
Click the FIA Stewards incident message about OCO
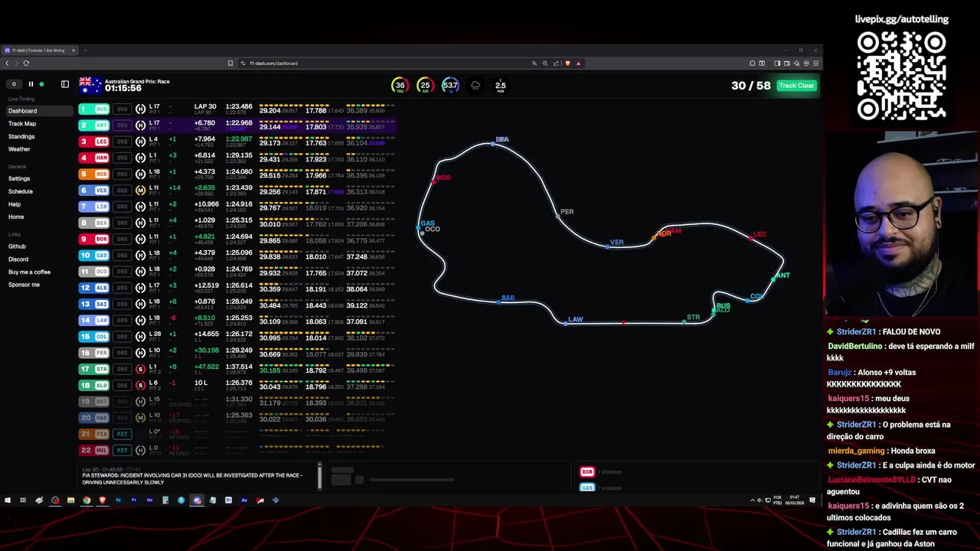click(x=193, y=478)
